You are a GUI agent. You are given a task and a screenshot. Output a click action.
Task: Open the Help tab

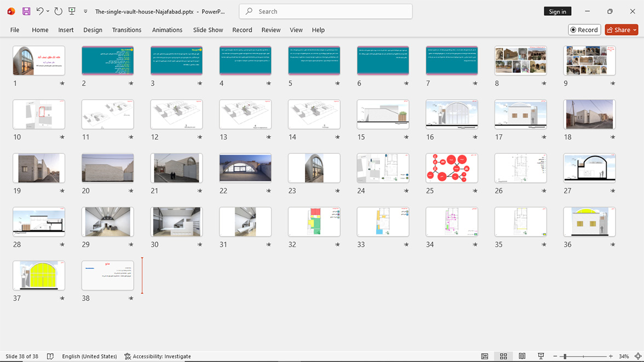[318, 30]
